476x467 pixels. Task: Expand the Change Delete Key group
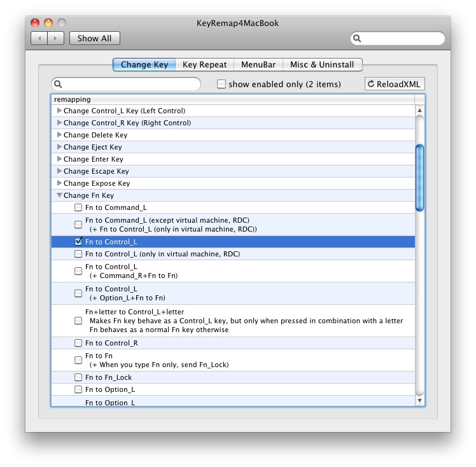[x=60, y=135]
